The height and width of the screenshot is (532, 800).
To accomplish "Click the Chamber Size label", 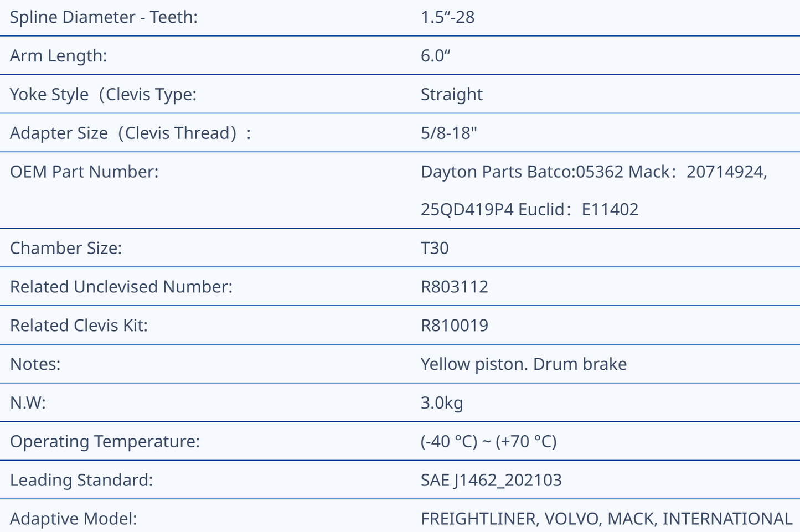I will [x=66, y=248].
